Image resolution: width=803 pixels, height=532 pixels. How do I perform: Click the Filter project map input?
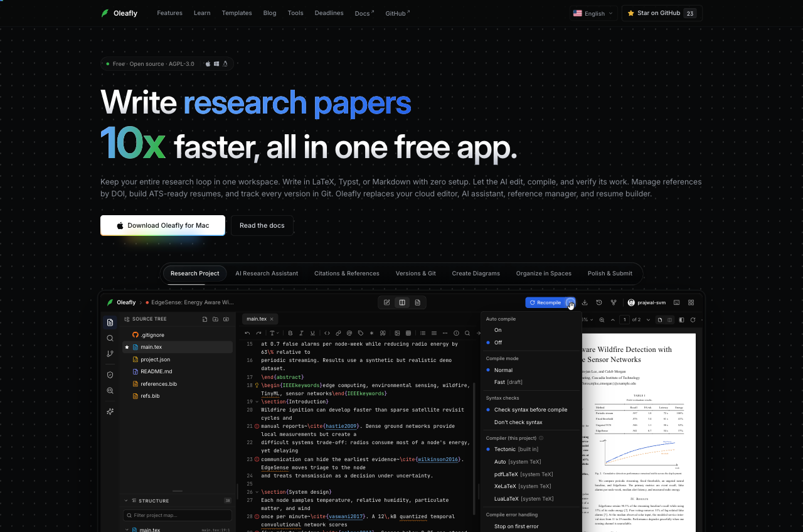tap(178, 515)
